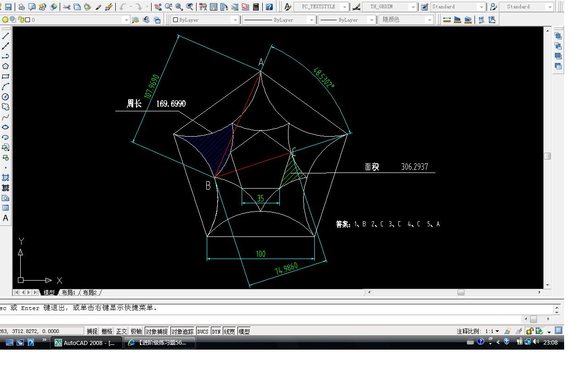Select the Polygon draw tool
The height and width of the screenshot is (368, 588).
point(6,66)
